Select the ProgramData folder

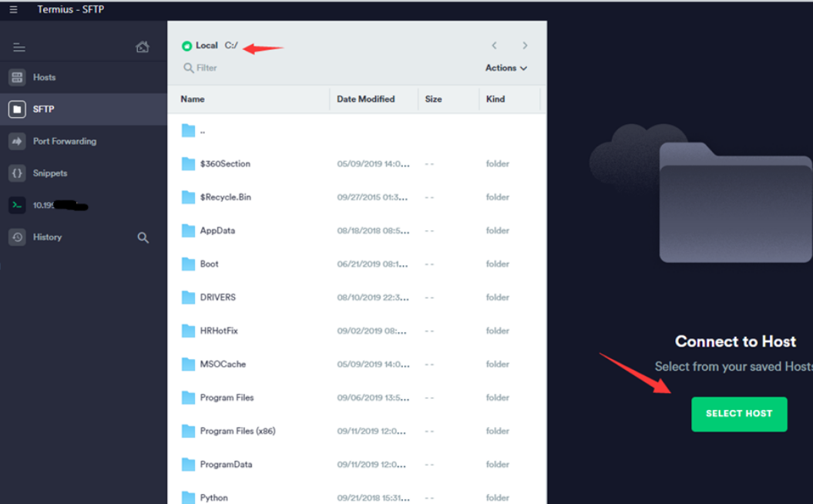357,464
